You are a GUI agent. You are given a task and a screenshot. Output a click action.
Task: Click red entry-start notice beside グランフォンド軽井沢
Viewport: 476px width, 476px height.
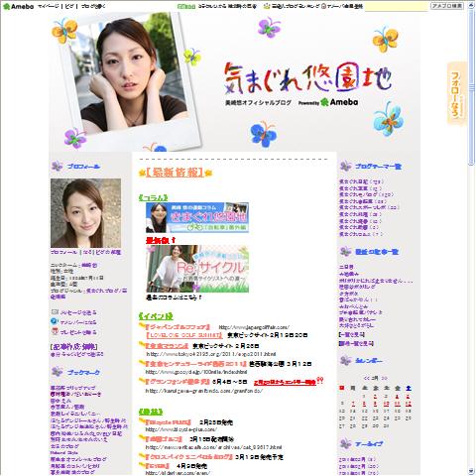(286, 383)
